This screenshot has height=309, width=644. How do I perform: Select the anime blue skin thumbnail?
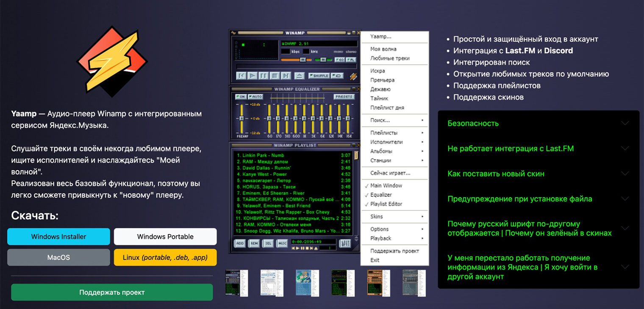click(x=308, y=283)
